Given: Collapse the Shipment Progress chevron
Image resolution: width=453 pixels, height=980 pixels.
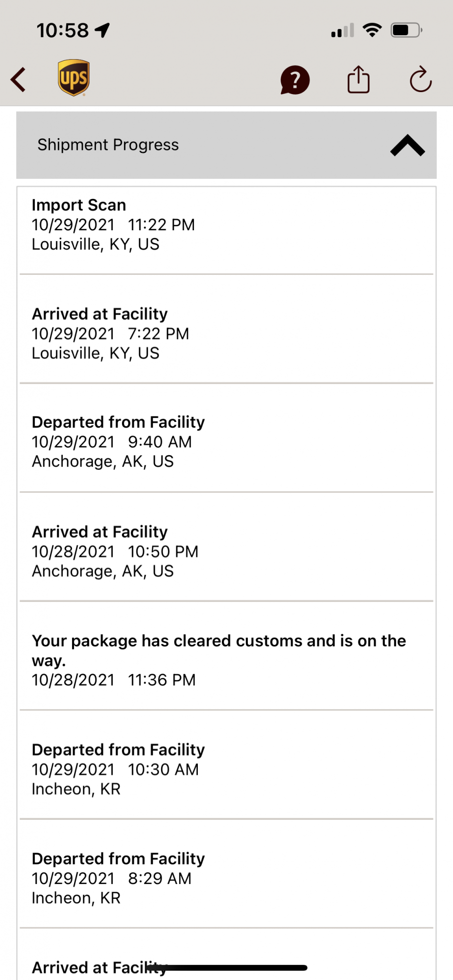Looking at the screenshot, I should click(x=407, y=146).
